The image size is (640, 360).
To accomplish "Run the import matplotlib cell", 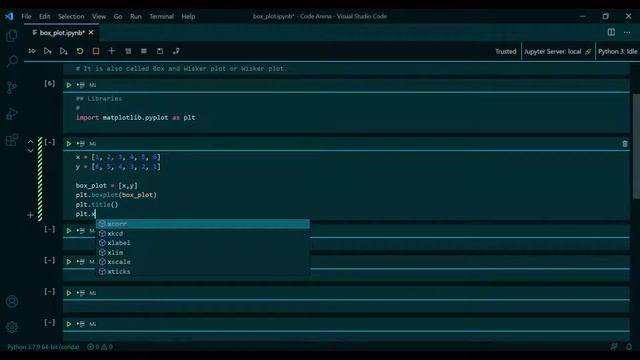I will [x=69, y=85].
